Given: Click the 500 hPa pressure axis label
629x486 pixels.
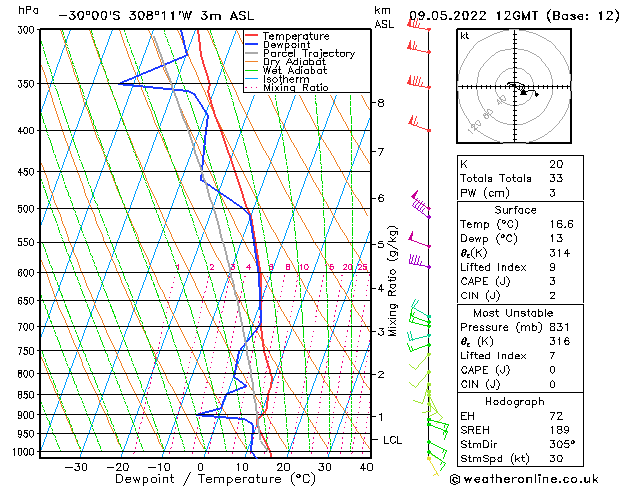Looking at the screenshot, I should 28,209.
